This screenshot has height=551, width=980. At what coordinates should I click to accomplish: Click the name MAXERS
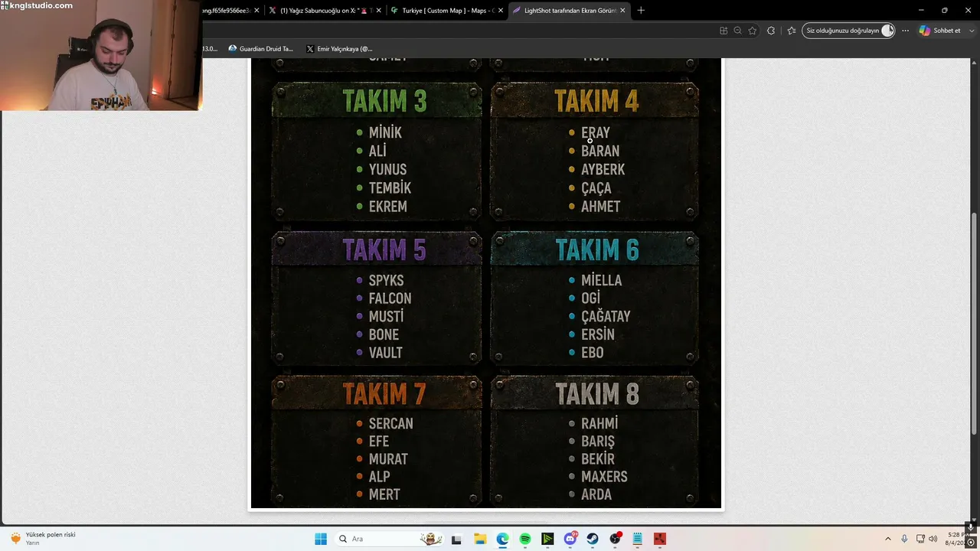tap(604, 477)
